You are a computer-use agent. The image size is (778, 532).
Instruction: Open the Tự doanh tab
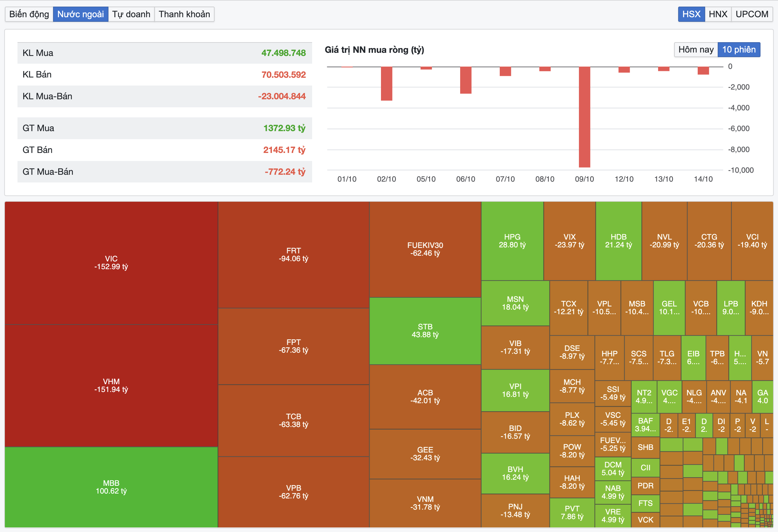[x=131, y=14]
